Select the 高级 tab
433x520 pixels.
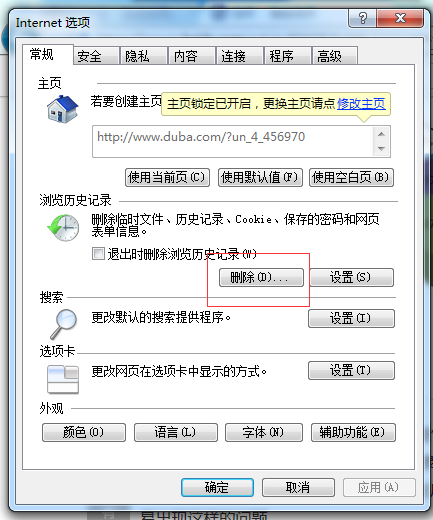coord(335,56)
